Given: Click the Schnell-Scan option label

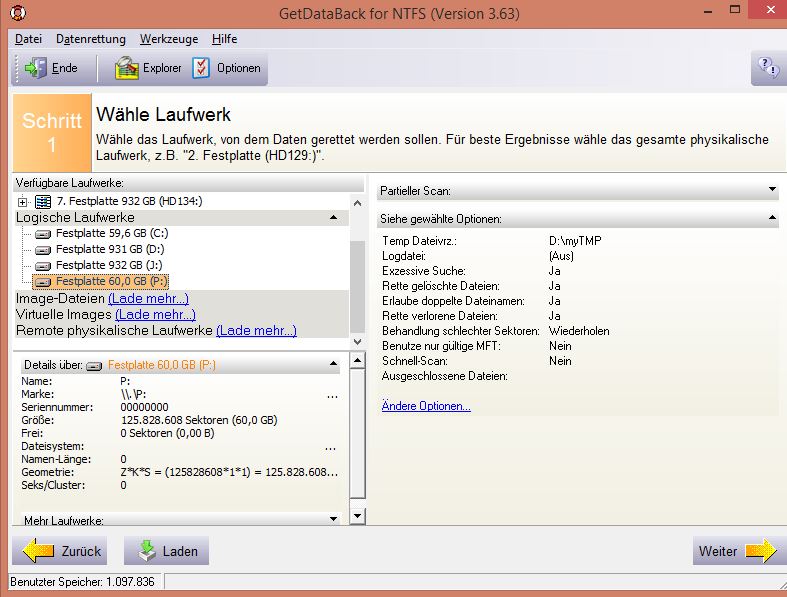Looking at the screenshot, I should (415, 361).
